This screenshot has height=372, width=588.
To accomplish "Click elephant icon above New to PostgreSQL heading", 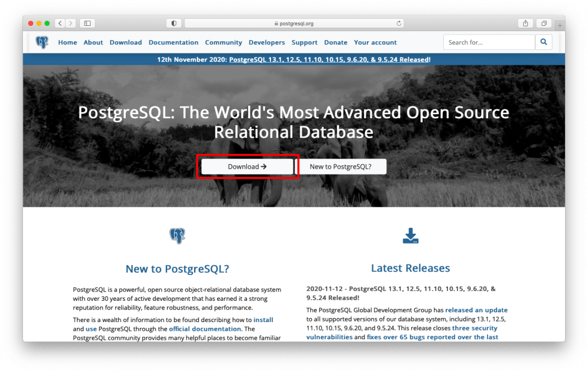I will pyautogui.click(x=177, y=236).
